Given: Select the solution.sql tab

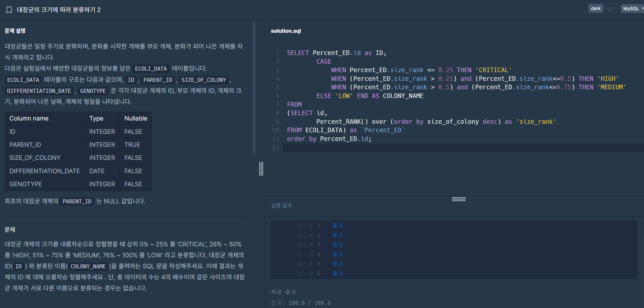Looking at the screenshot, I should click(x=286, y=31).
